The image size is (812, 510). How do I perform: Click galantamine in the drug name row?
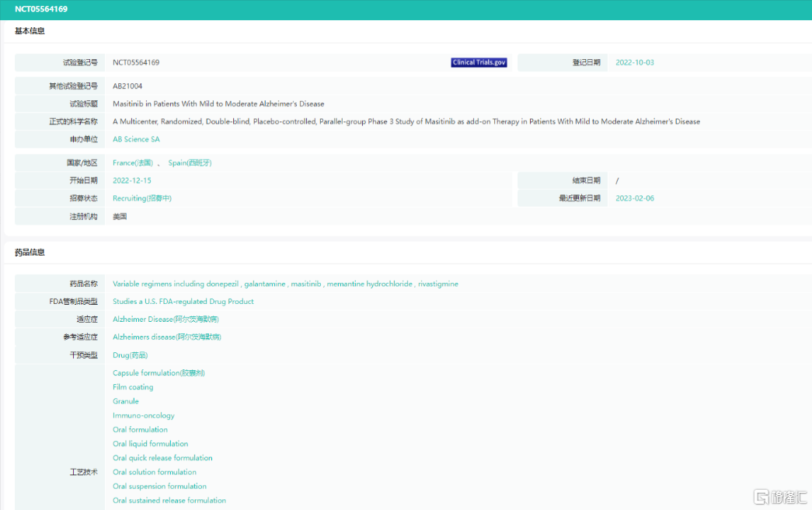[265, 284]
